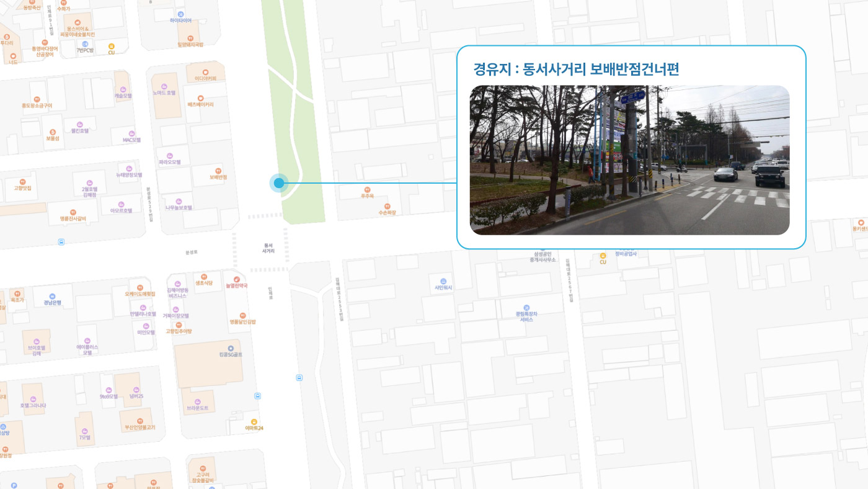The image size is (868, 489).
Task: Click the 킹콩SG골프 icon
Action: click(231, 348)
